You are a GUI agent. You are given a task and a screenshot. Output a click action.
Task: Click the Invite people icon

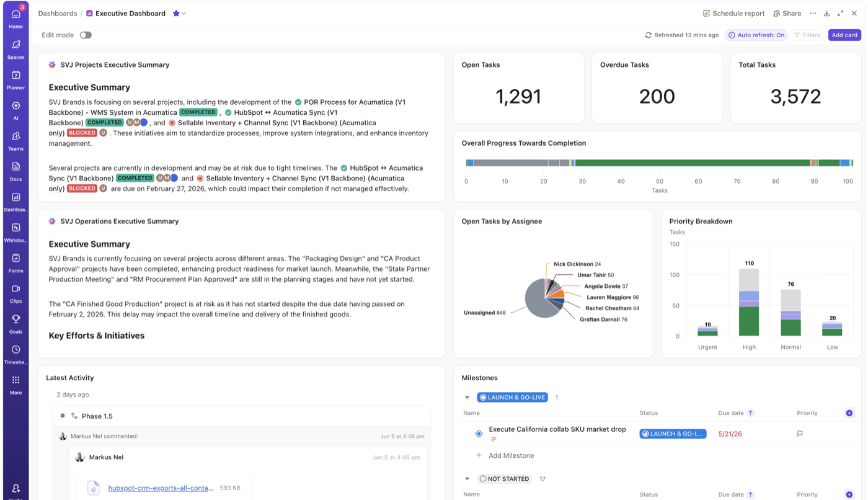pos(15,488)
